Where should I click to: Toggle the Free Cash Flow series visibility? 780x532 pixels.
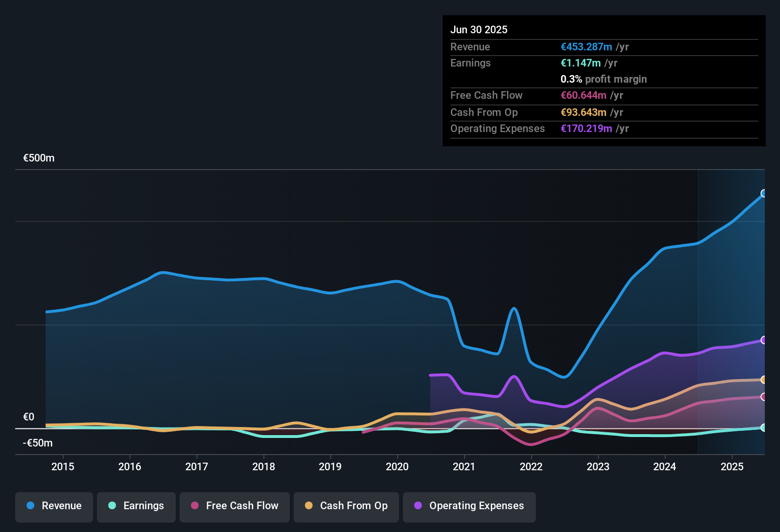(x=235, y=506)
